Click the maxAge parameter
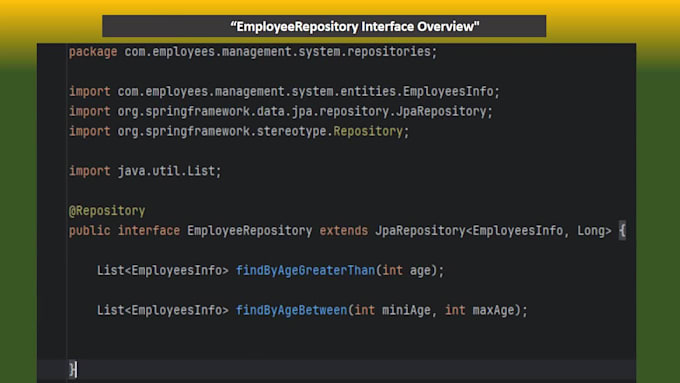680x383 pixels. (x=493, y=310)
